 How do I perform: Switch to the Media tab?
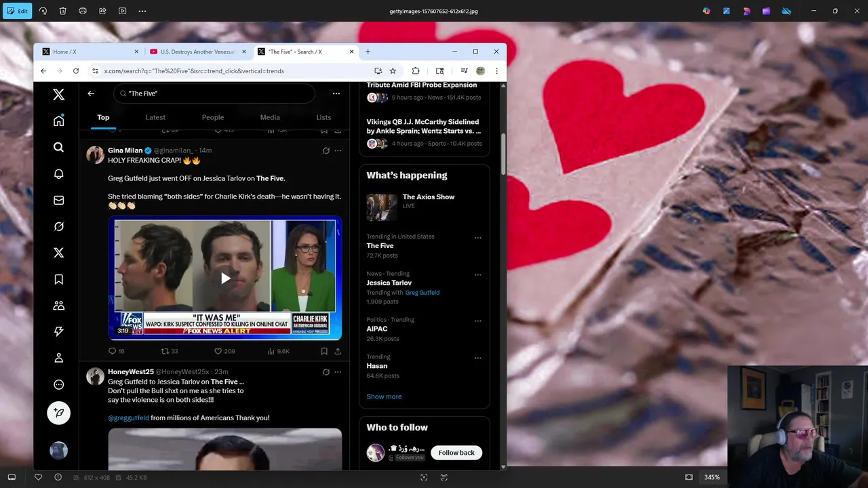270,117
